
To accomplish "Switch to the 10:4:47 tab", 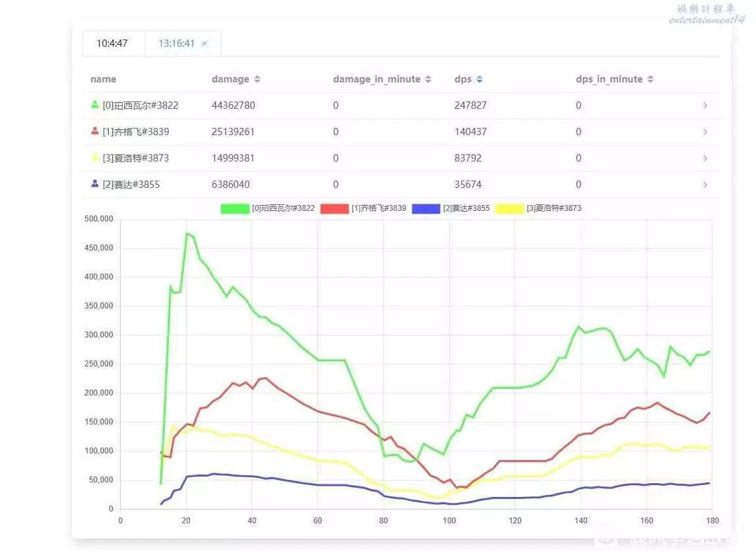I will (112, 44).
